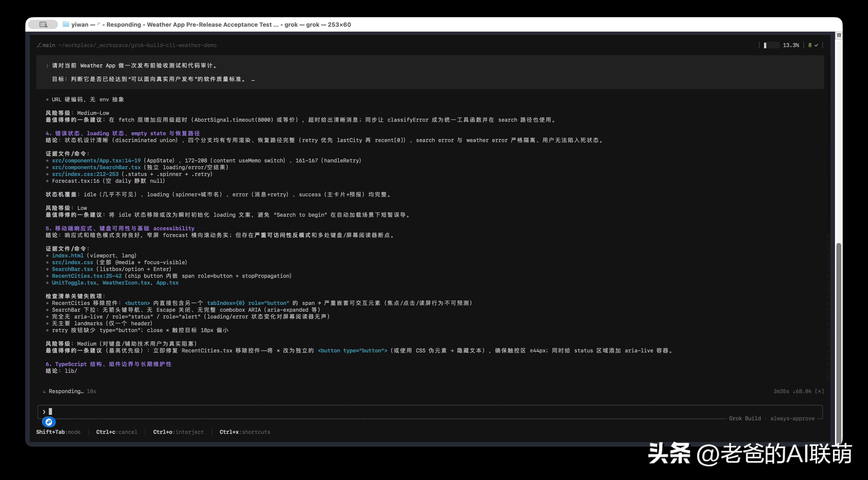Click the Ctrl+o:interject shortcut hint

point(178,432)
